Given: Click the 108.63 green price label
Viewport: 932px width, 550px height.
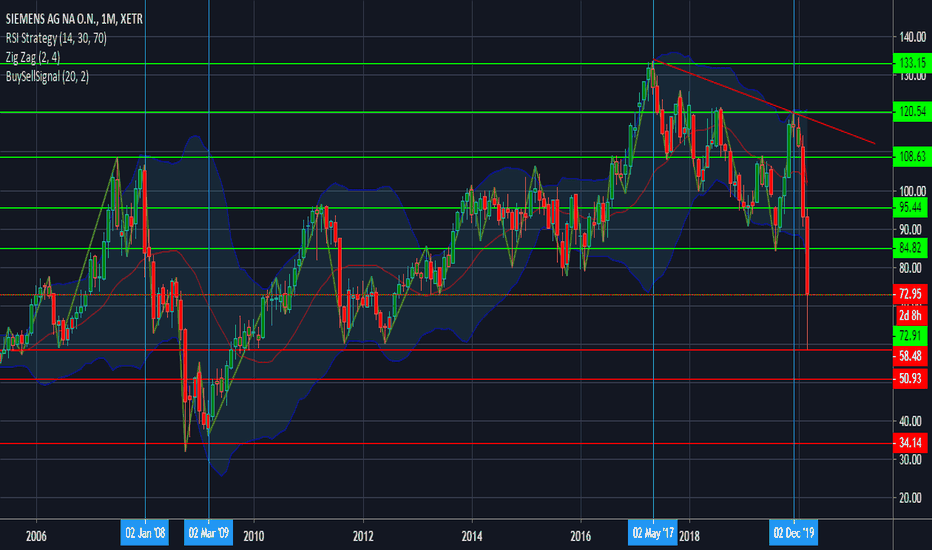Looking at the screenshot, I should (x=912, y=156).
